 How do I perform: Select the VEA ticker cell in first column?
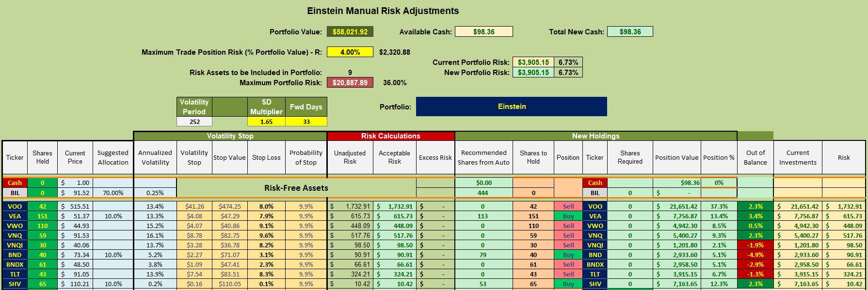[x=15, y=216]
